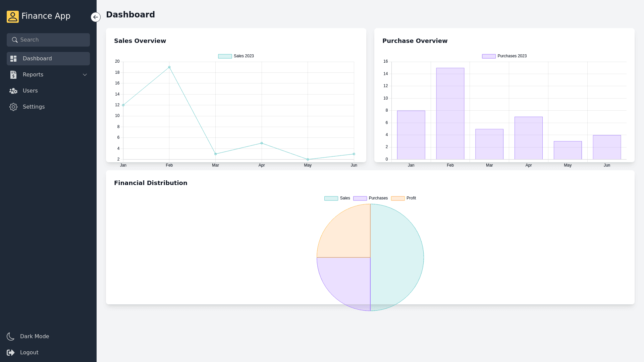Focus the sidebar Search input field

(54, 40)
